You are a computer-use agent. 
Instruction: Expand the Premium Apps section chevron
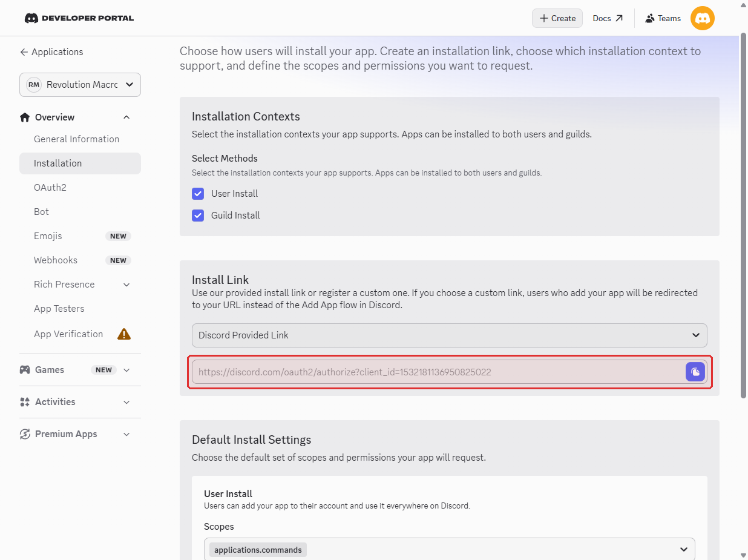point(126,434)
